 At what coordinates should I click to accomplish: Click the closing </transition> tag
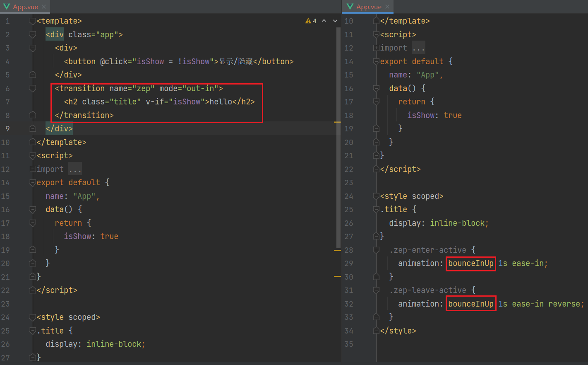[x=84, y=115]
